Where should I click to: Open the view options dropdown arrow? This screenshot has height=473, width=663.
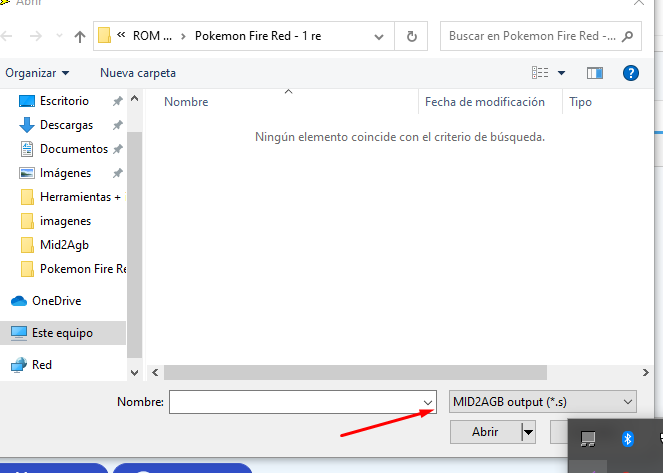[x=561, y=73]
